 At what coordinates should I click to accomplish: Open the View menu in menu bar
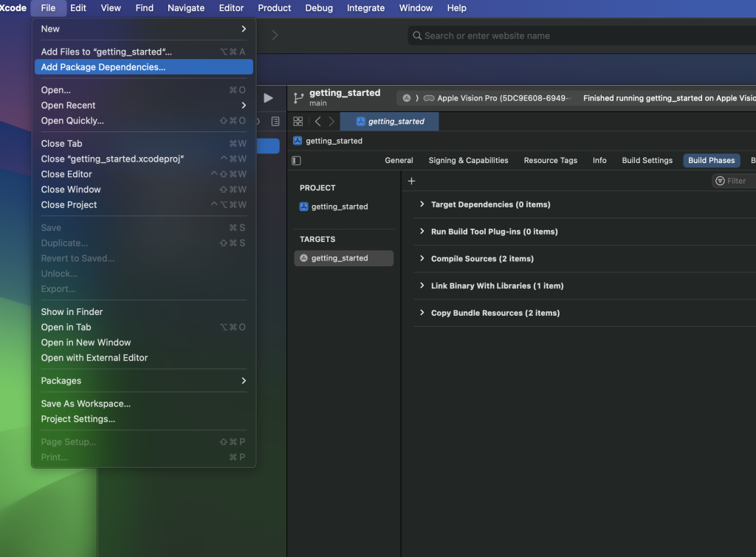tap(111, 8)
